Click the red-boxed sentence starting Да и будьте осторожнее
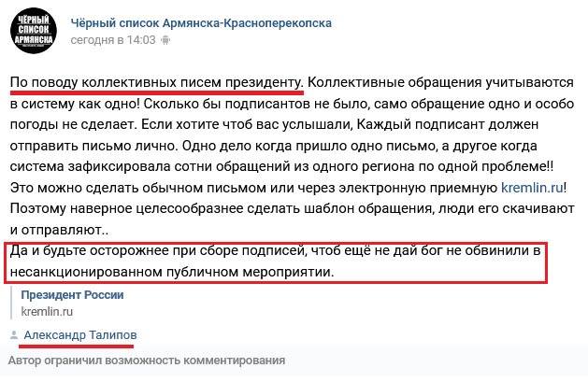 coord(276,261)
